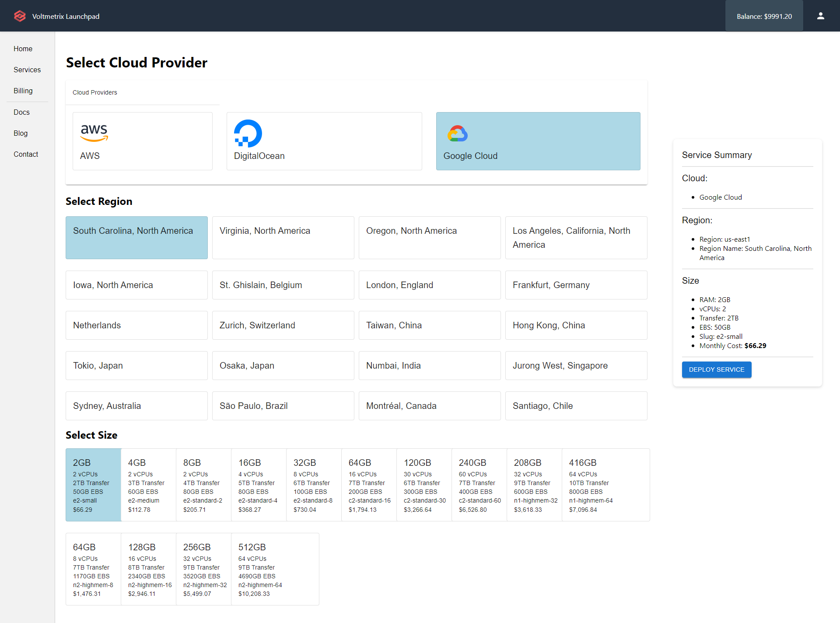
Task: Select the 512GB n2-highmem-64 size
Action: click(x=275, y=569)
